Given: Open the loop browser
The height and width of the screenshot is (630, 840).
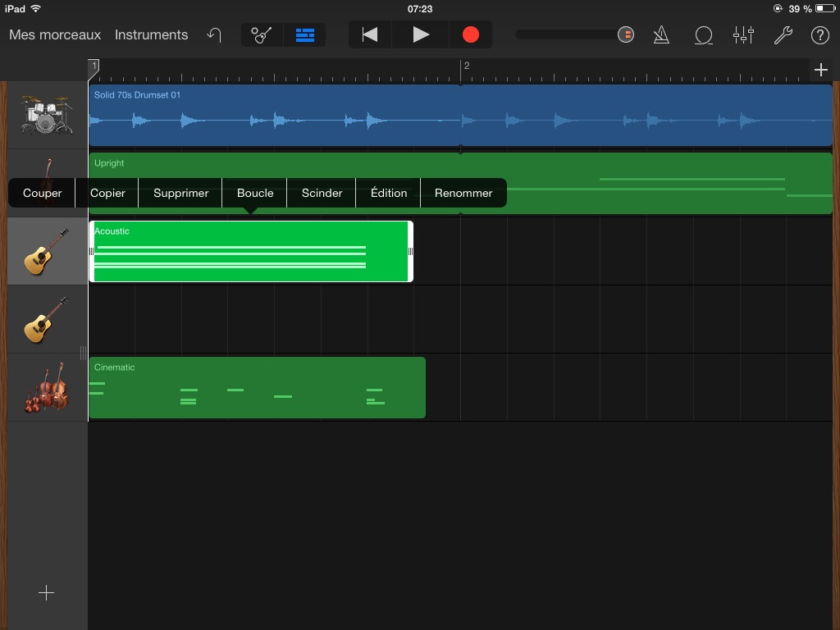Looking at the screenshot, I should 703,35.
